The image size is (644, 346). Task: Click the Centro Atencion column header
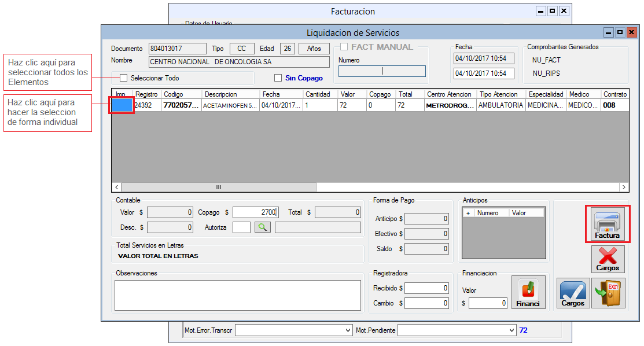(449, 94)
